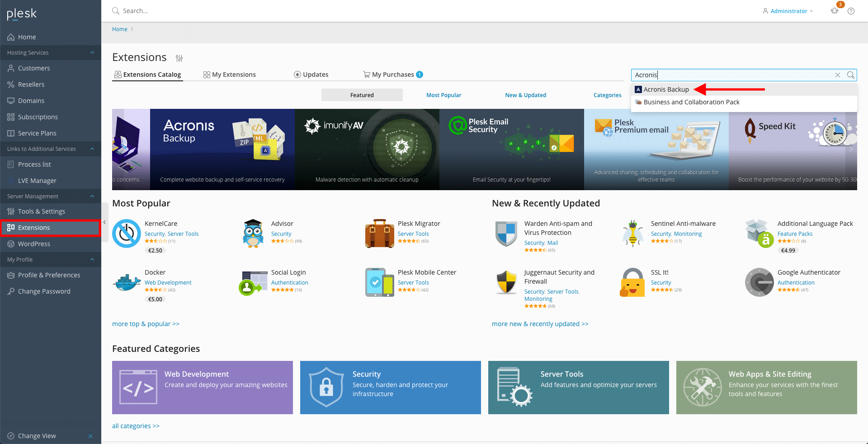Open the Plesk Email Security banner

click(512, 150)
